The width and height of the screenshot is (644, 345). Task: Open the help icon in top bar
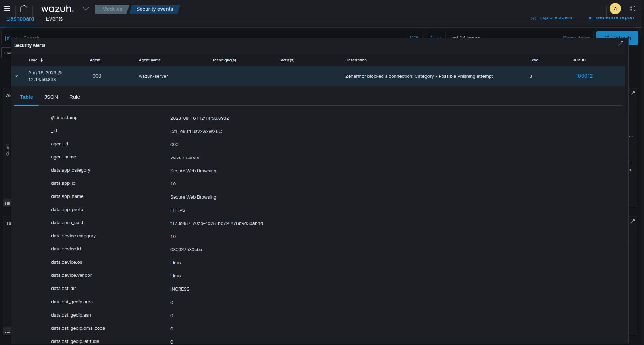[632, 9]
